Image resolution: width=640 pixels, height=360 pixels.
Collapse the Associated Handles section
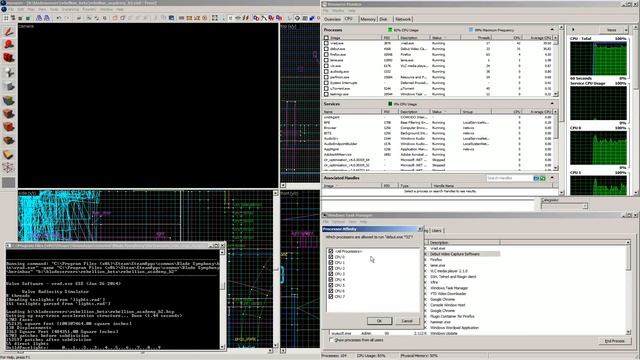552,178
